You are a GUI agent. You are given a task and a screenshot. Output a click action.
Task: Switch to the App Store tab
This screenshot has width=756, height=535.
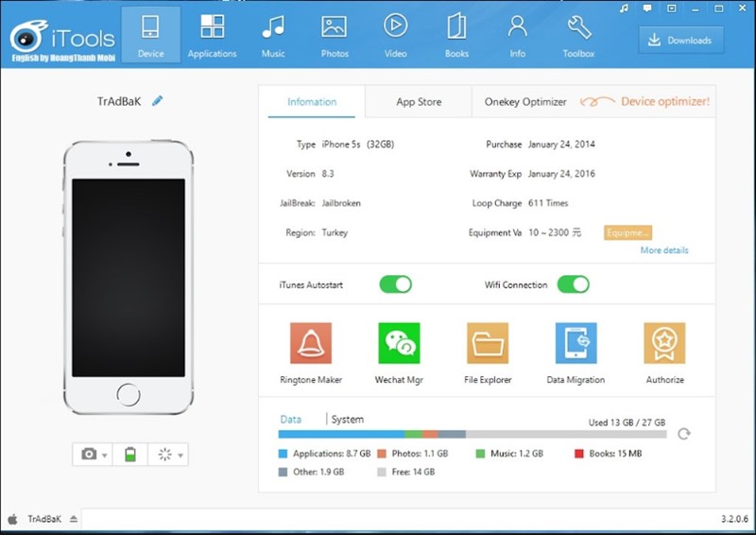[x=419, y=102]
